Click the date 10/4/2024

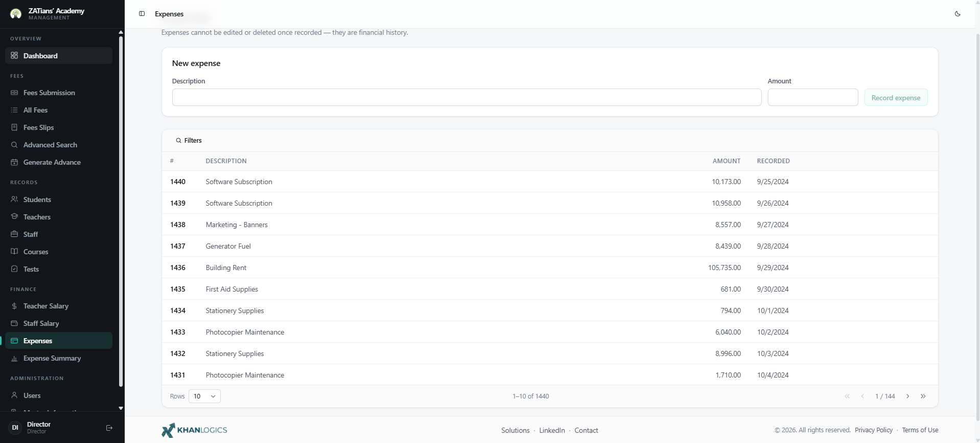(x=772, y=375)
